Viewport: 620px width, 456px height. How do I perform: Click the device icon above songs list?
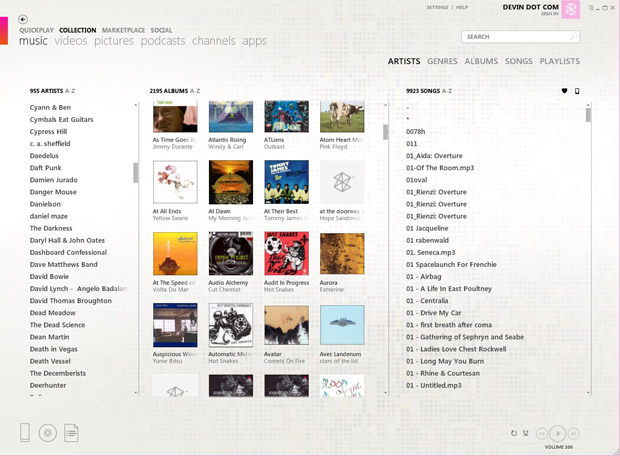click(577, 91)
